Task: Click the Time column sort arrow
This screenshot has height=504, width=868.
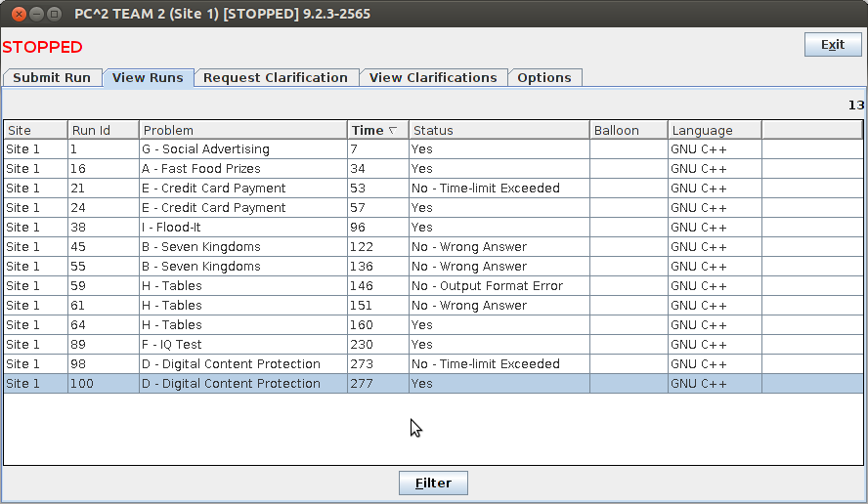Action: (x=393, y=130)
